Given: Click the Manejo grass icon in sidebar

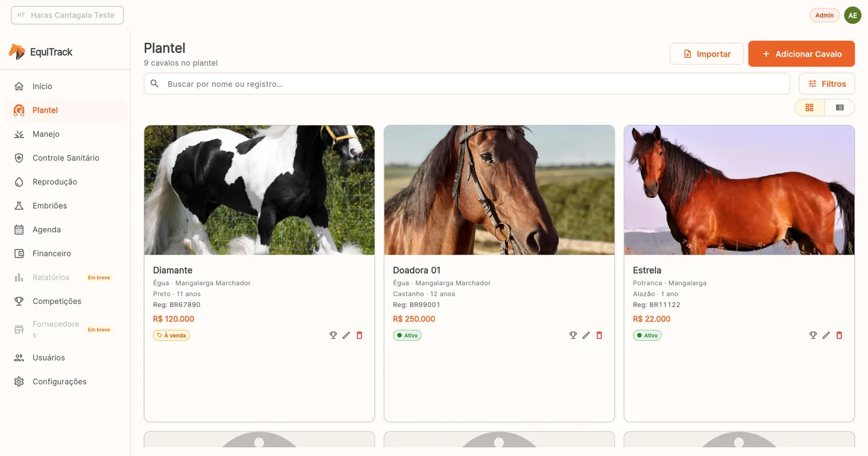Looking at the screenshot, I should (x=19, y=134).
